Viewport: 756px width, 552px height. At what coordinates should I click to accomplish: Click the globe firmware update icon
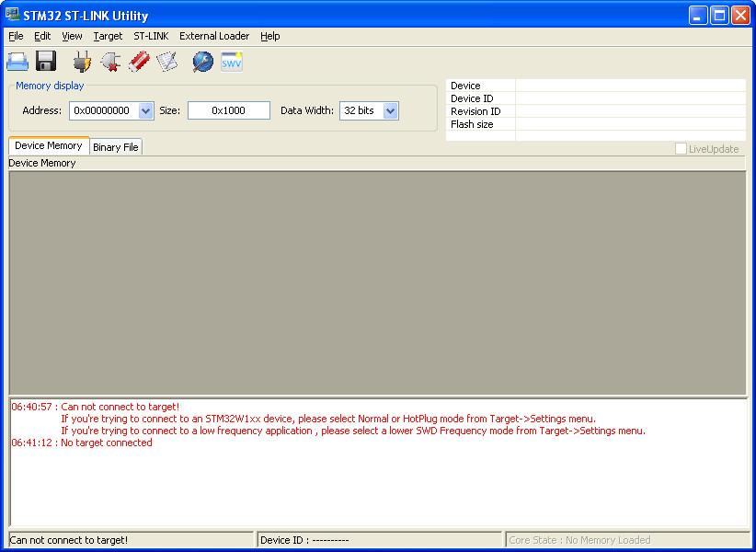pos(203,62)
